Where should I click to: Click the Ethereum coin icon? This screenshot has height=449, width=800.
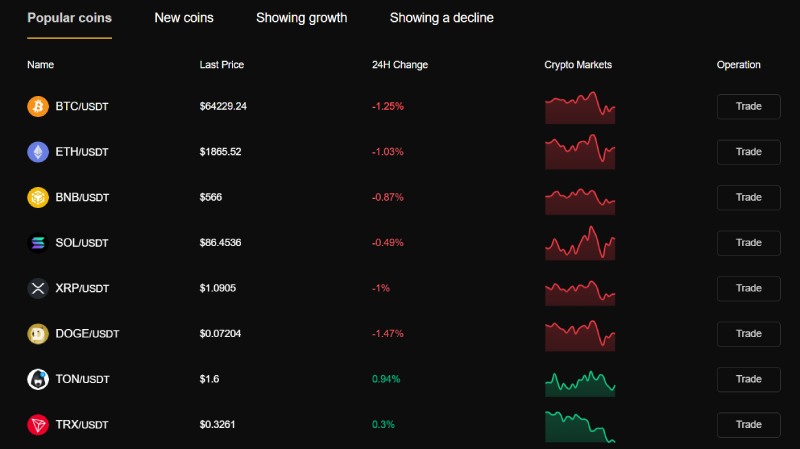[x=38, y=152]
